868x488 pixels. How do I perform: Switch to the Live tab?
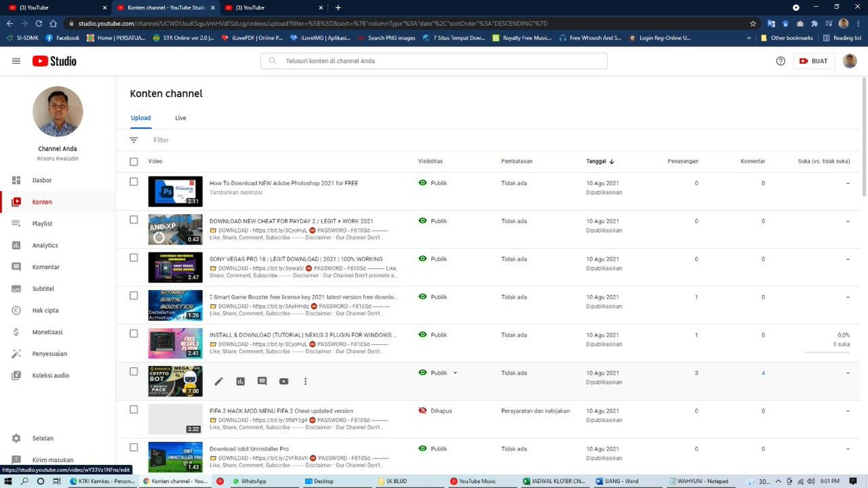(181, 118)
